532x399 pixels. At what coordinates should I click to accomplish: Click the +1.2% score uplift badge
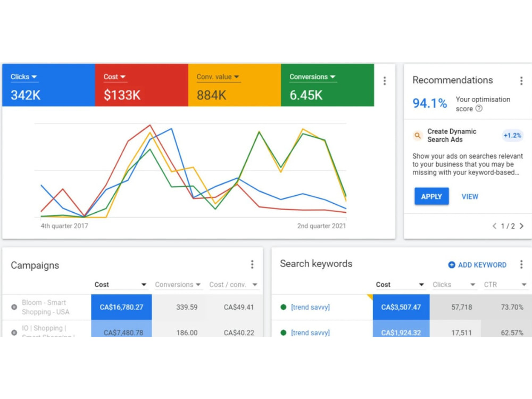(512, 135)
